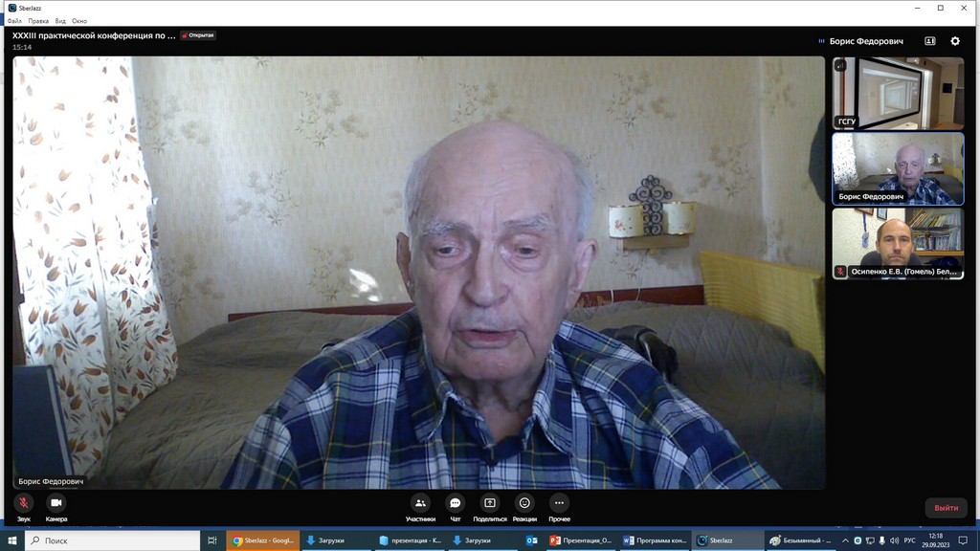Toggle the Камера video button
Viewport: 980px width, 551px height.
coord(56,503)
